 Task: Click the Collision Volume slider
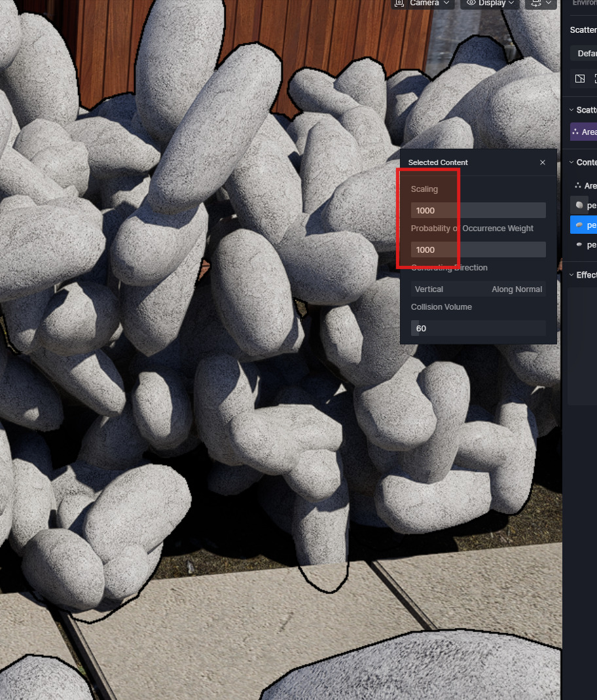click(478, 328)
